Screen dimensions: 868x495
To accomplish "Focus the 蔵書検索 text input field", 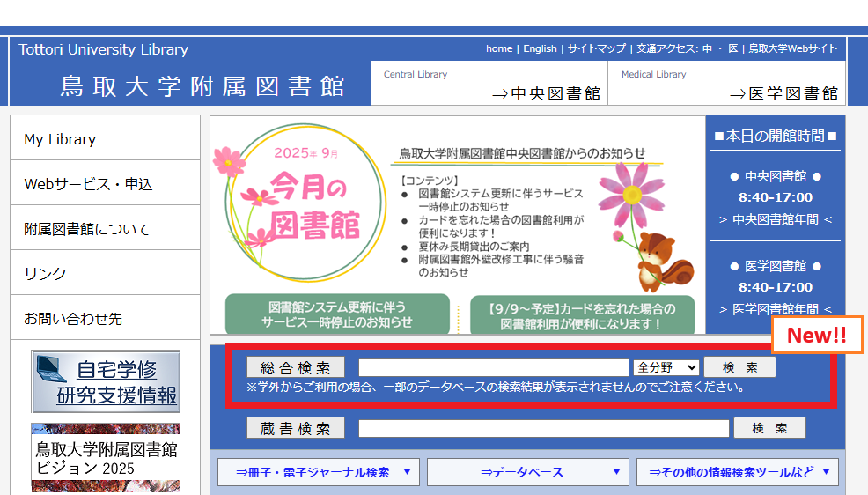I will coord(544,429).
